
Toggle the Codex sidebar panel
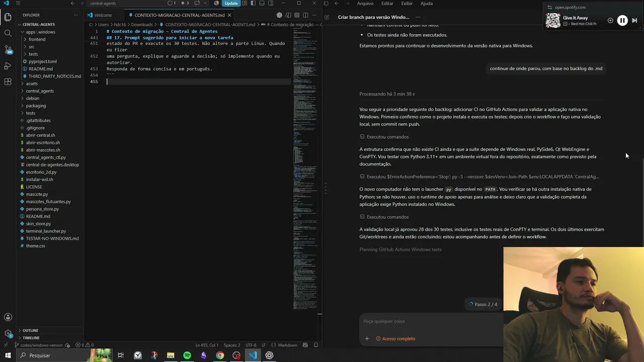[326, 4]
